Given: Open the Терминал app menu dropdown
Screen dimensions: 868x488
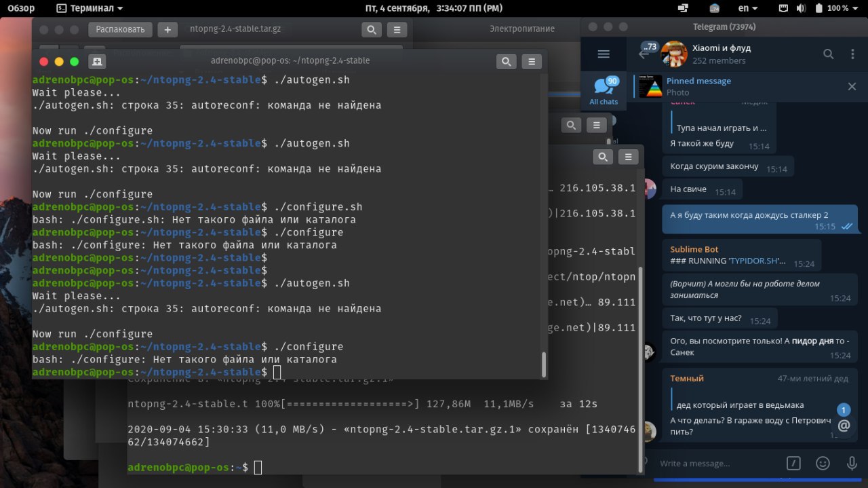Looking at the screenshot, I should pyautogui.click(x=90, y=8).
